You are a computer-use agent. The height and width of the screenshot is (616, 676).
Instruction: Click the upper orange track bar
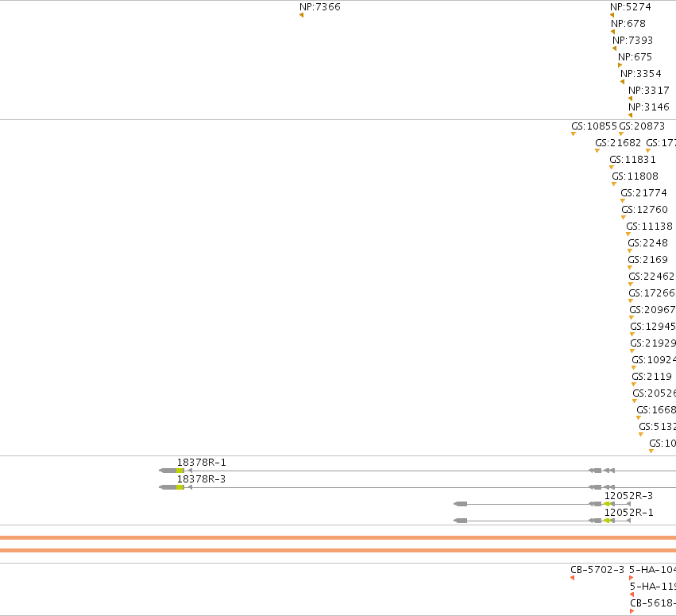(338, 538)
